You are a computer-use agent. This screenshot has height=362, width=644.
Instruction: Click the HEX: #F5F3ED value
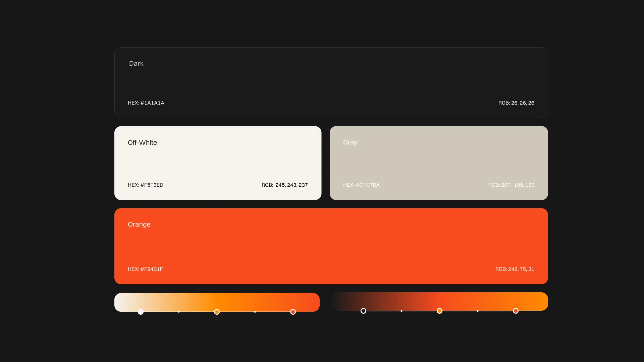pos(146,185)
